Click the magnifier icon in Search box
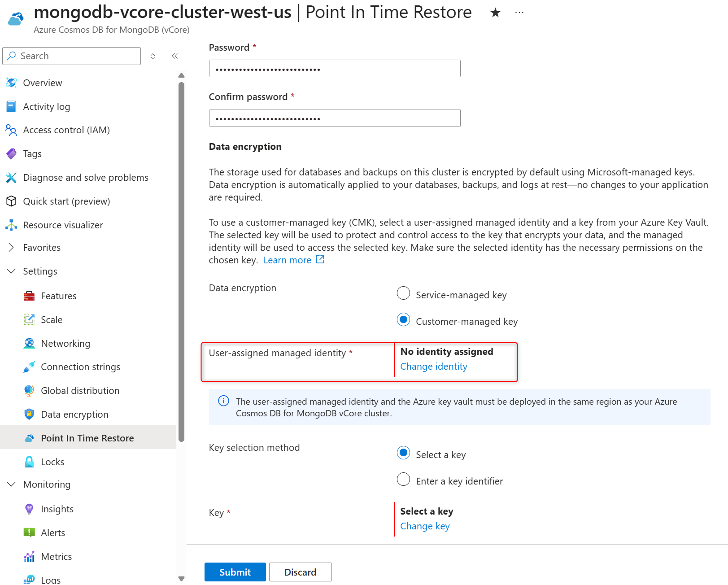The height and width of the screenshot is (585, 728). click(12, 56)
